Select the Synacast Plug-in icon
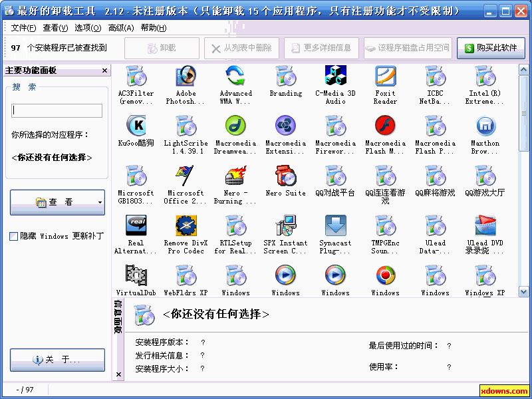Image resolution: width=532 pixels, height=399 pixels. 336,225
